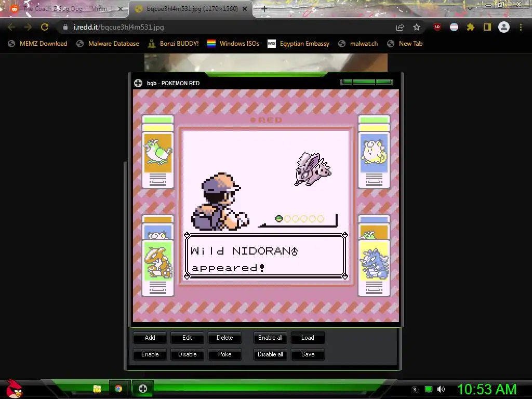Image resolution: width=532 pixels, height=399 pixels.
Task: Click the Add cheat button
Action: (150, 338)
